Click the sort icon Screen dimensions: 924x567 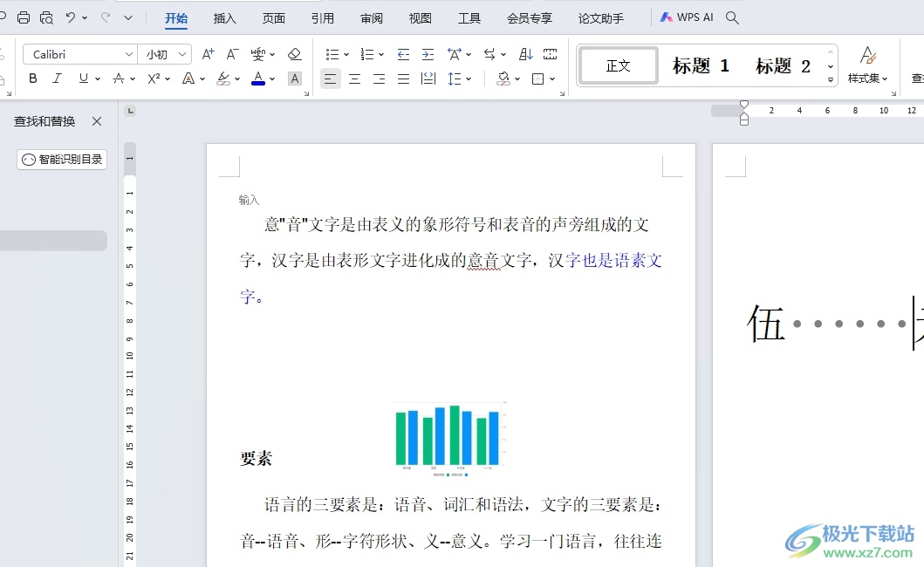tap(525, 54)
